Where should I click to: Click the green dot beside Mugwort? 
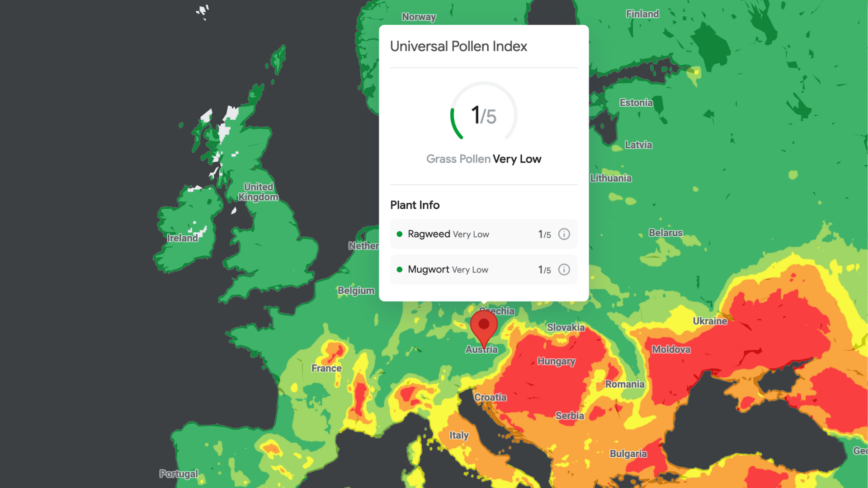point(400,269)
